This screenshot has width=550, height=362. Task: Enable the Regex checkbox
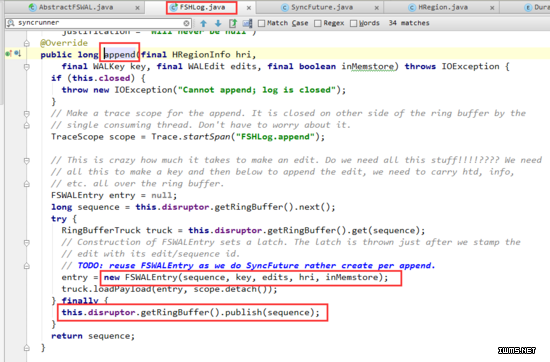click(318, 24)
